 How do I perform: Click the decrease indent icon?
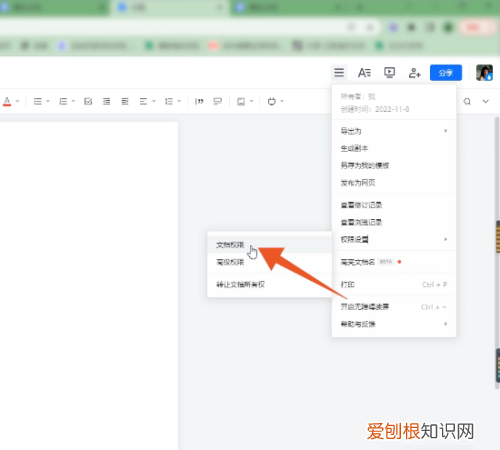[x=106, y=101]
